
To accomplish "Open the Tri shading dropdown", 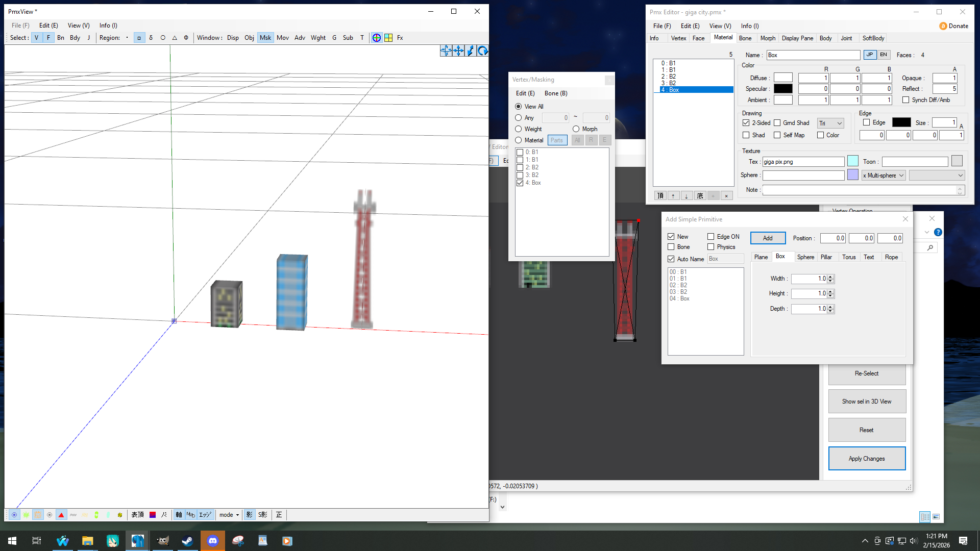I will 830,123.
